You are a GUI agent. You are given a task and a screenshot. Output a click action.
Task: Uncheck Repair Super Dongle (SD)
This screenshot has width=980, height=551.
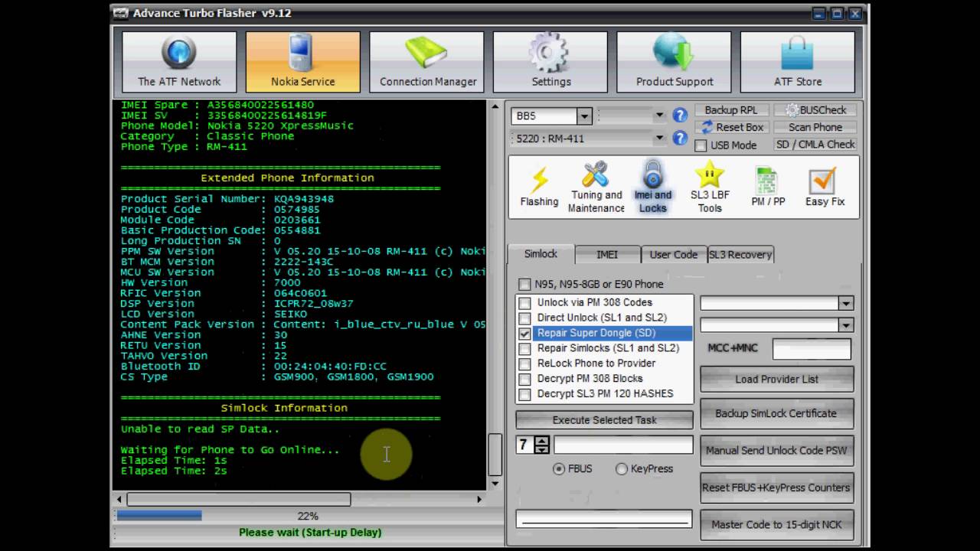point(524,333)
